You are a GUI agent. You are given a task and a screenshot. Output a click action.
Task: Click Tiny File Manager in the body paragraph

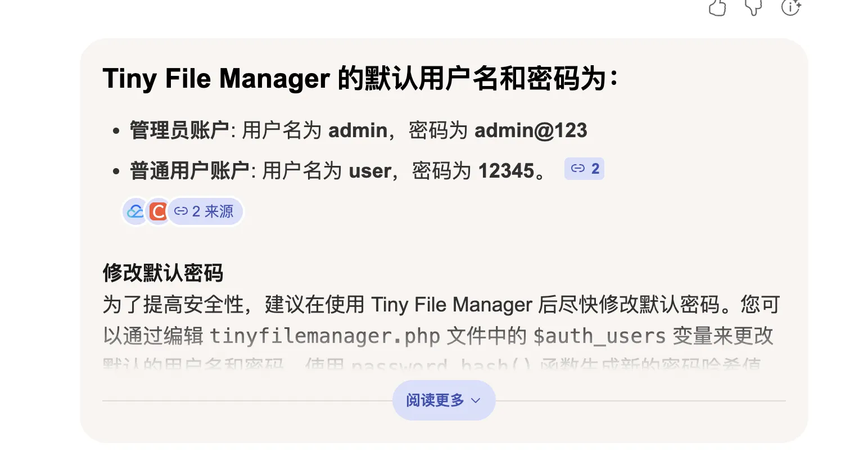pyautogui.click(x=451, y=305)
